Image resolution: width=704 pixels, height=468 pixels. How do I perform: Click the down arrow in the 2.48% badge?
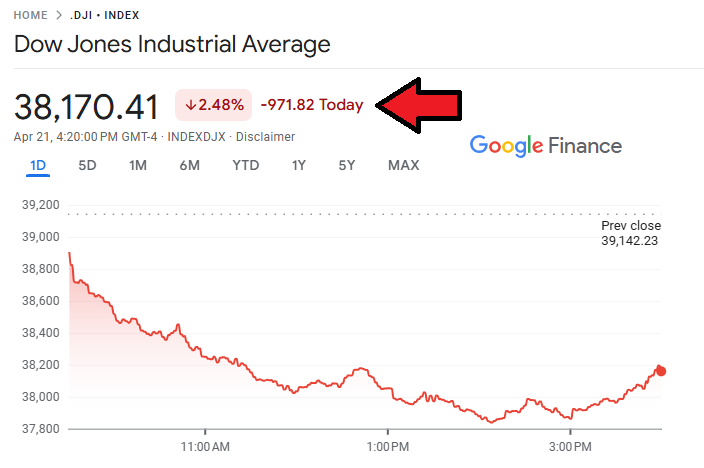[191, 105]
